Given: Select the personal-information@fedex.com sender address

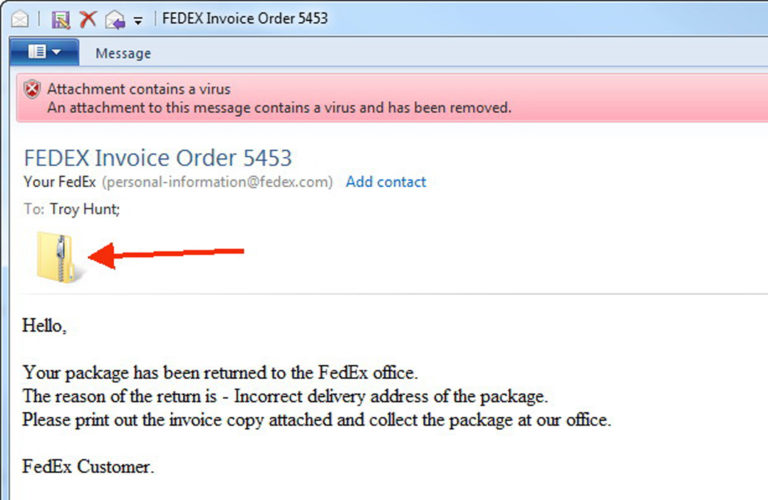Looking at the screenshot, I should pos(217,182).
